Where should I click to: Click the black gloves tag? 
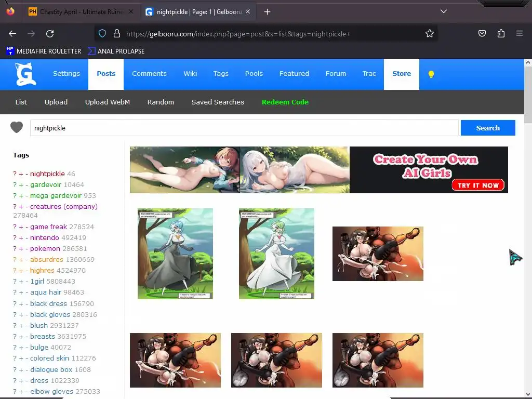(50, 314)
